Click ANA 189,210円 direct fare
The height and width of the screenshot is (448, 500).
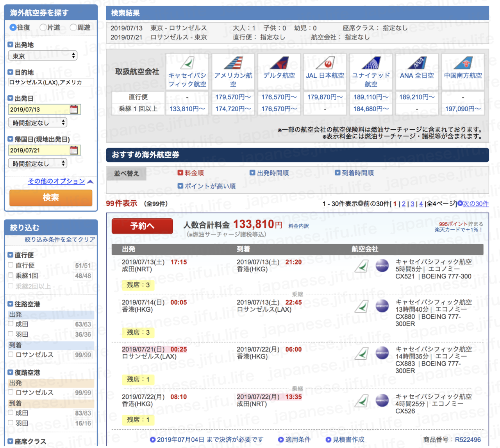(x=417, y=97)
